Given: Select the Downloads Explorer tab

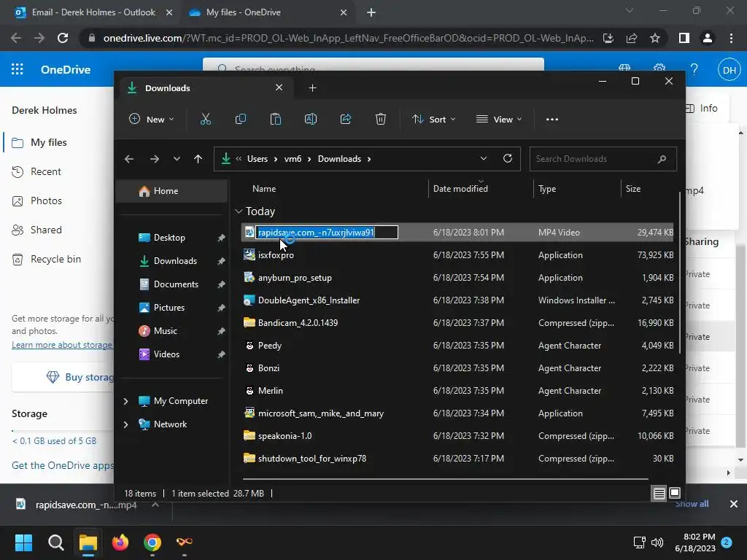Looking at the screenshot, I should click(x=206, y=88).
